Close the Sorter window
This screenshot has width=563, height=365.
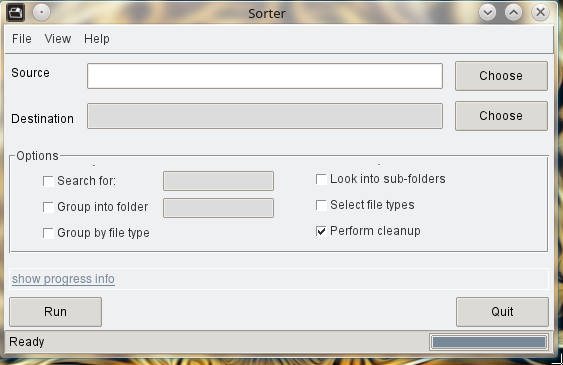tap(540, 13)
